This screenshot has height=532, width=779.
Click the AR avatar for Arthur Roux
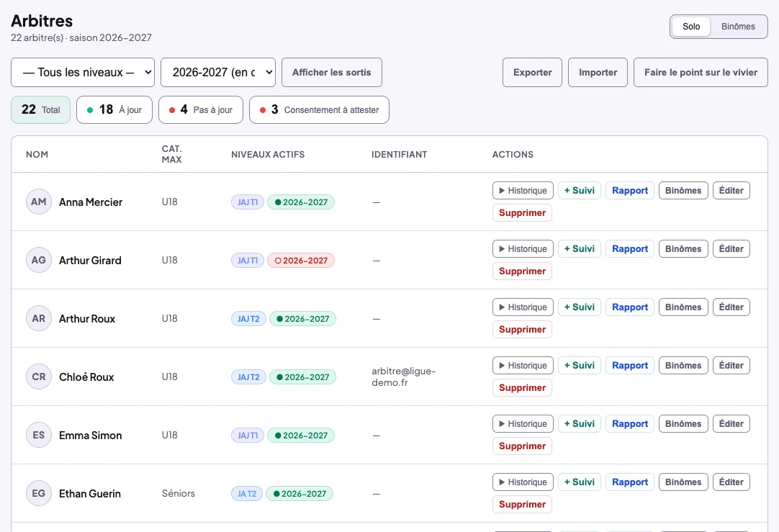39,318
